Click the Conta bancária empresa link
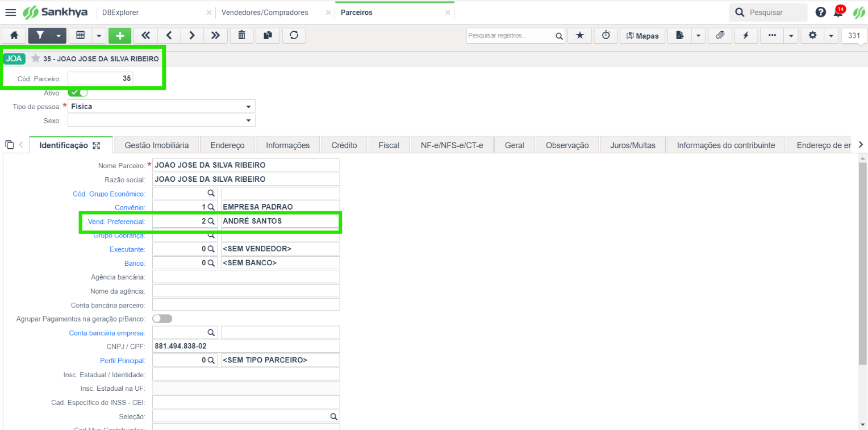The image size is (868, 430). pyautogui.click(x=107, y=333)
